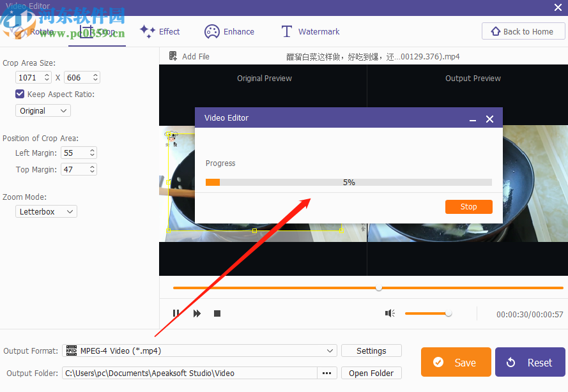The image size is (568, 392).
Task: Stop the conversion progress
Action: click(469, 207)
